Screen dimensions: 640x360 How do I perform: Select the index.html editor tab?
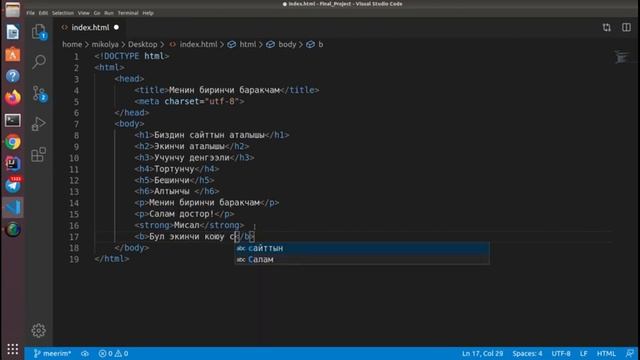pos(90,27)
